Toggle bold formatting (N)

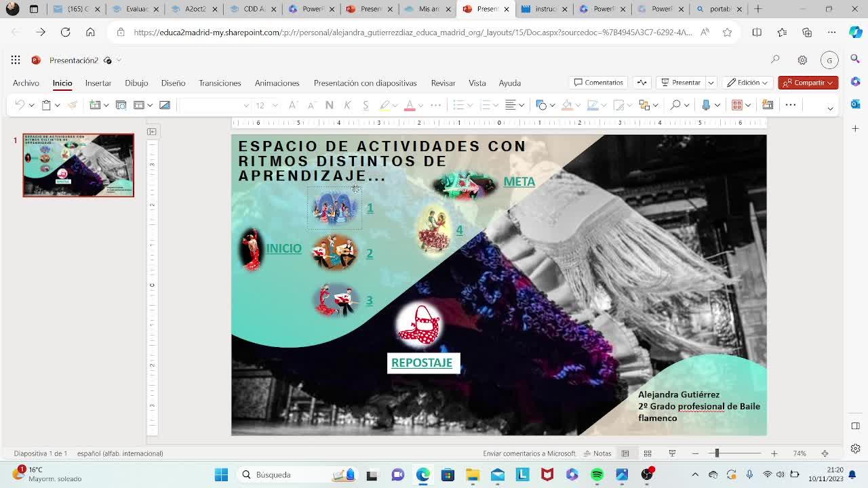click(329, 105)
